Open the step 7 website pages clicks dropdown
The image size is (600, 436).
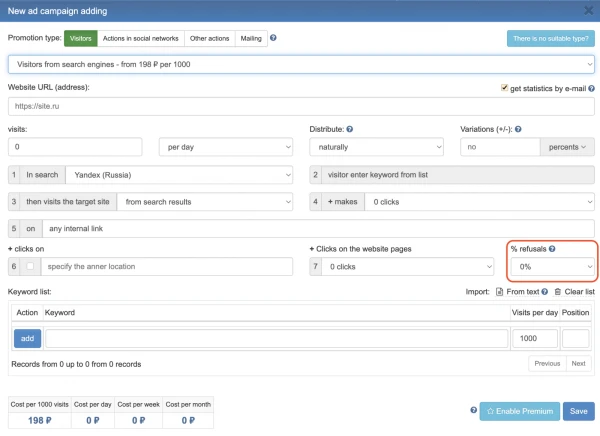point(408,267)
